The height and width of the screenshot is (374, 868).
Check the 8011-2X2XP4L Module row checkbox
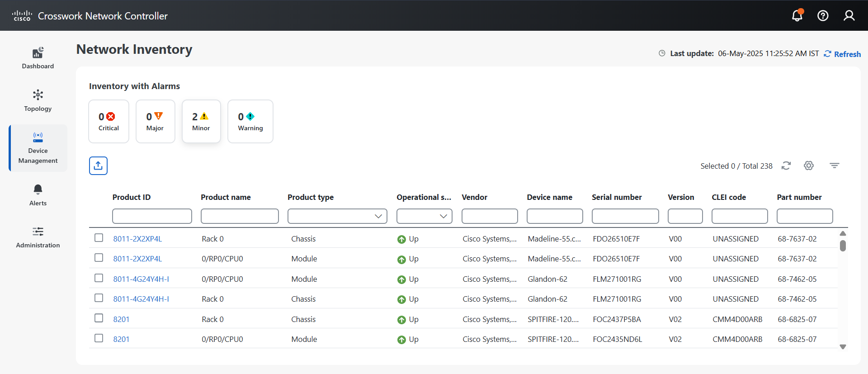click(99, 257)
